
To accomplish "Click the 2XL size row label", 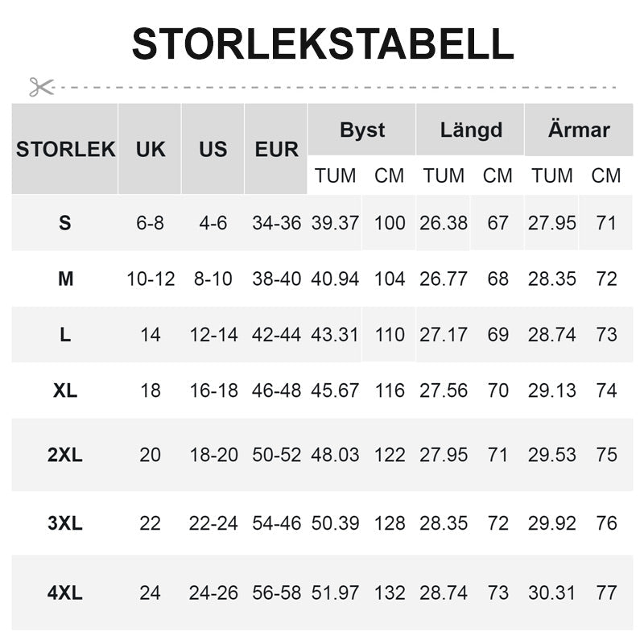I will 65,455.
